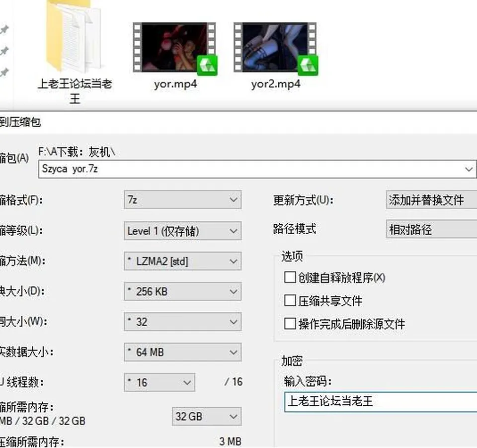Enable the 创建自释放程序(X) checkbox
Screen dimensions: 477x448
pyautogui.click(x=290, y=277)
